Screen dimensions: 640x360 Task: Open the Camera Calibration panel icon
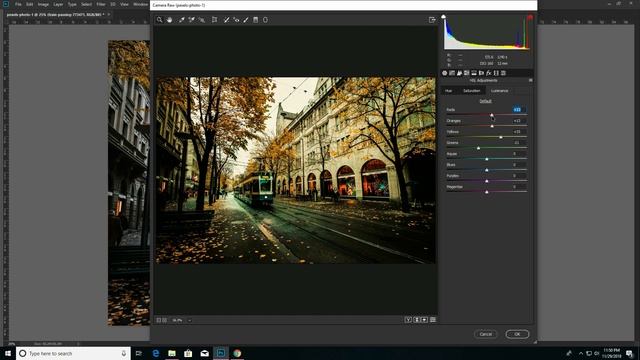click(496, 73)
